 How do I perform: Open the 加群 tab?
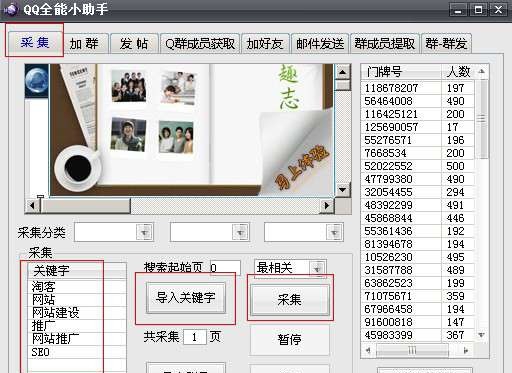(x=85, y=44)
